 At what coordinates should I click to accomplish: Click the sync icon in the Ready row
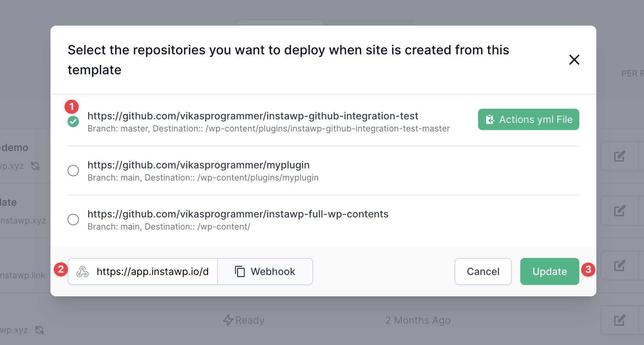click(x=39, y=330)
